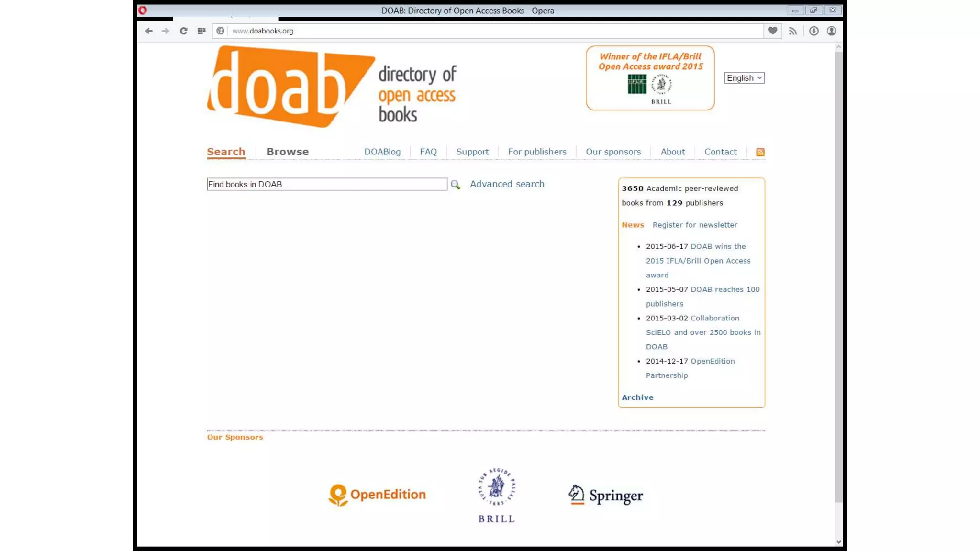Open the news Archive link
Image resolution: width=980 pixels, height=551 pixels.
coord(637,397)
